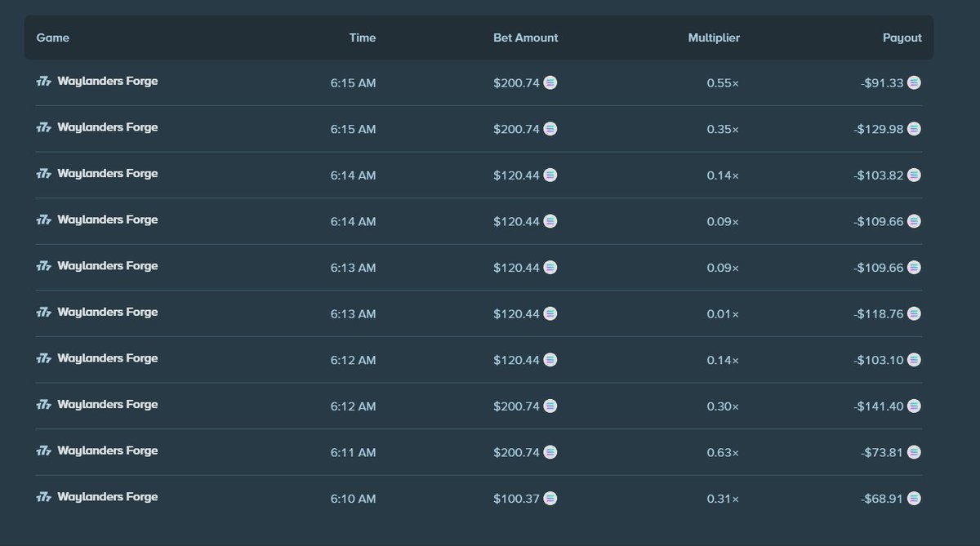The image size is (980, 546).
Task: Click the bet amount coin icon in the 0.55× row
Action: pyautogui.click(x=550, y=82)
